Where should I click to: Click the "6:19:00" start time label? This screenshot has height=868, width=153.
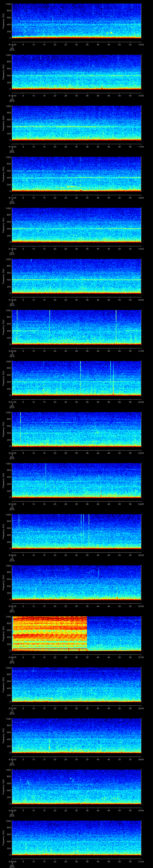(x=12, y=300)
